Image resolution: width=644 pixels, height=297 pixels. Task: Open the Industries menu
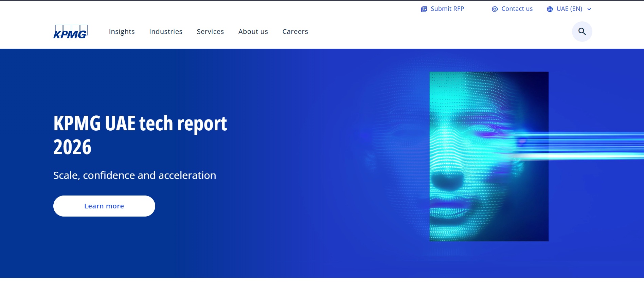coord(166,32)
